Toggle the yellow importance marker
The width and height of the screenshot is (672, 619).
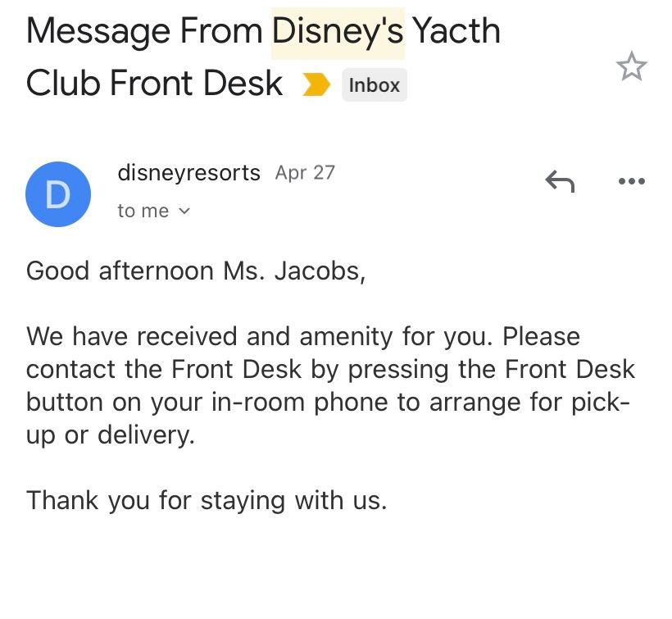[316, 84]
